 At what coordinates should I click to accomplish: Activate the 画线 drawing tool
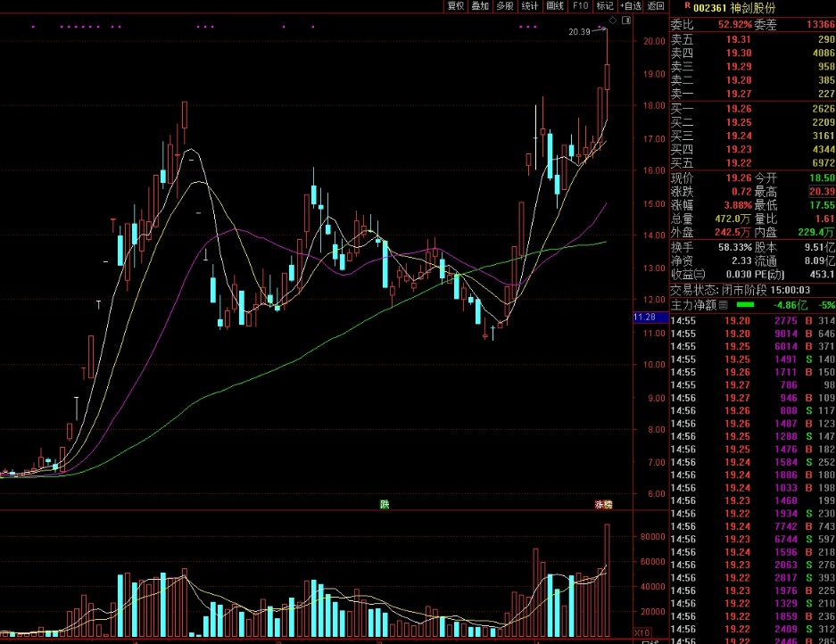[555, 6]
